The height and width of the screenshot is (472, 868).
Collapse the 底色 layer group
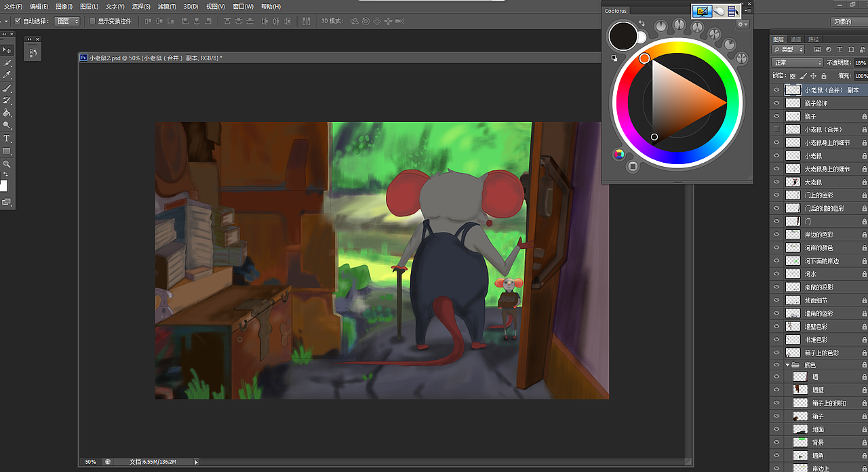[x=788, y=365]
